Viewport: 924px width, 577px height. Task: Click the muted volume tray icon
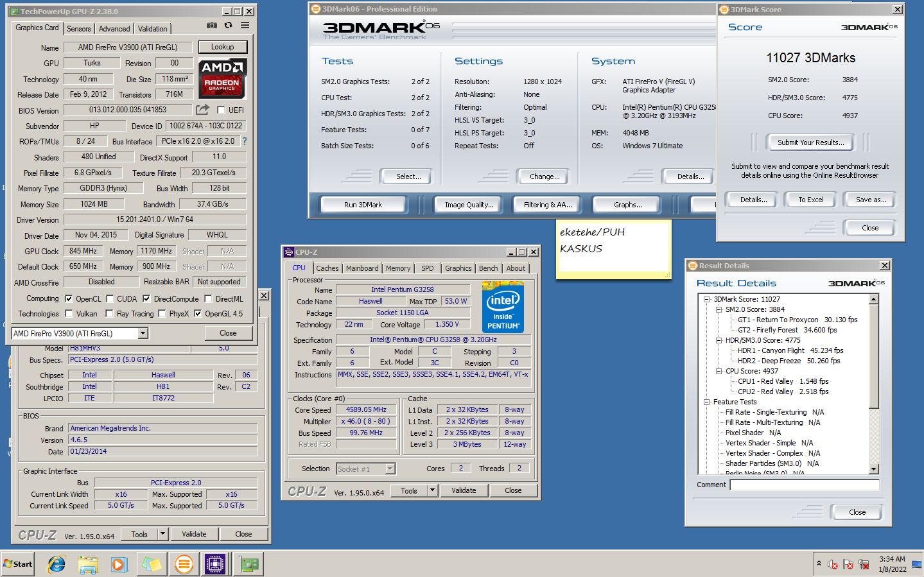pyautogui.click(x=833, y=564)
